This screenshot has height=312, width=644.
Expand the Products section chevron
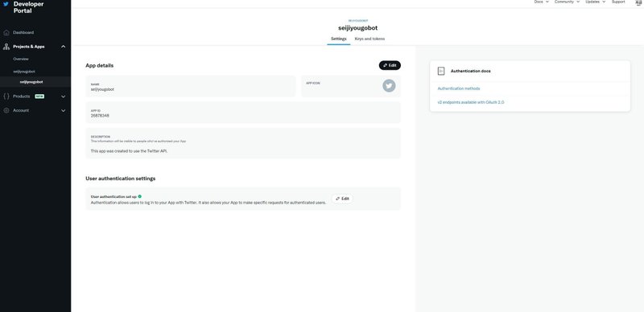pyautogui.click(x=64, y=96)
